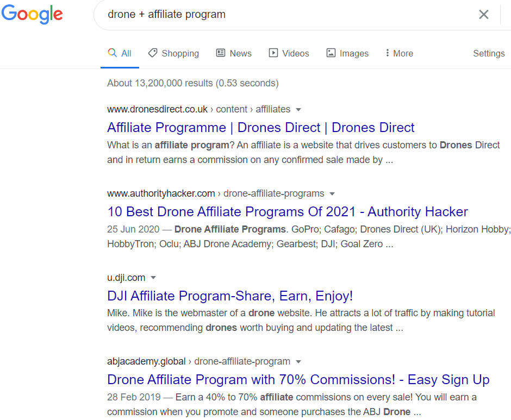Expand the u.dji.com result options arrow
This screenshot has height=420, width=511.
[153, 278]
